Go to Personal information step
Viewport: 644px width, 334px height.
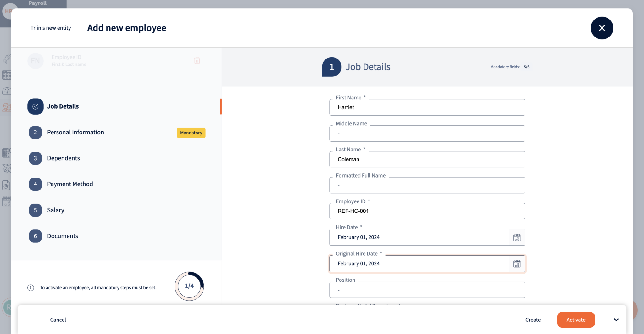point(75,133)
